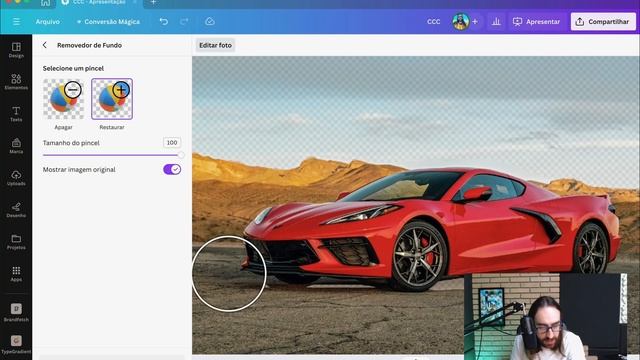Share design with Compartilhar
Screen dimensions: 640x360
[603, 22]
